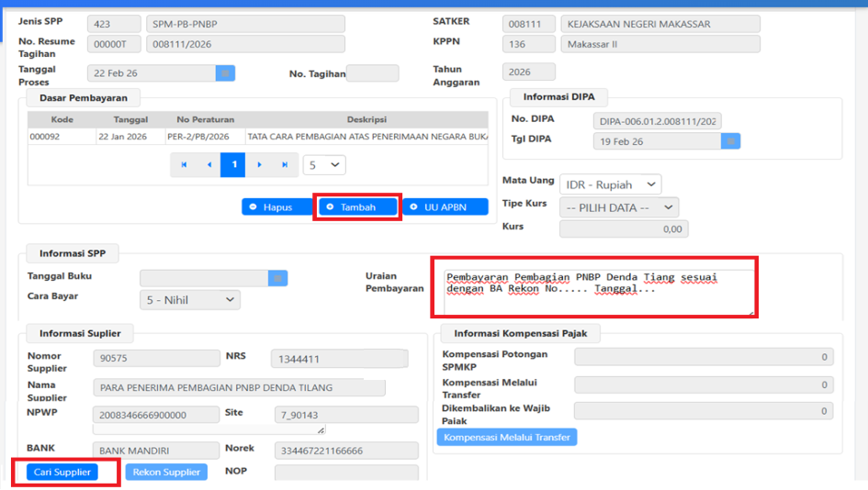Screen dimensions: 868x490
Task: Click the Cari Supplier button
Action: point(62,472)
